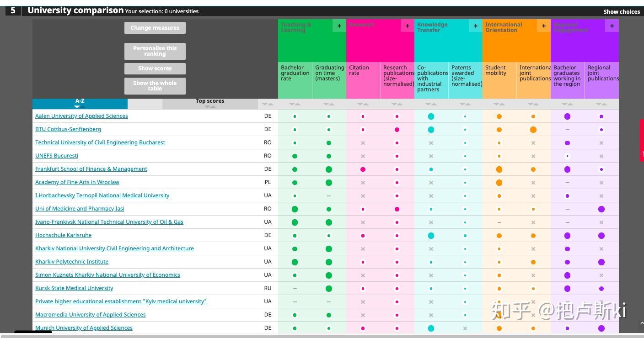
Task: Sort universities alphabetically with A-Z tab
Action: pyautogui.click(x=80, y=104)
